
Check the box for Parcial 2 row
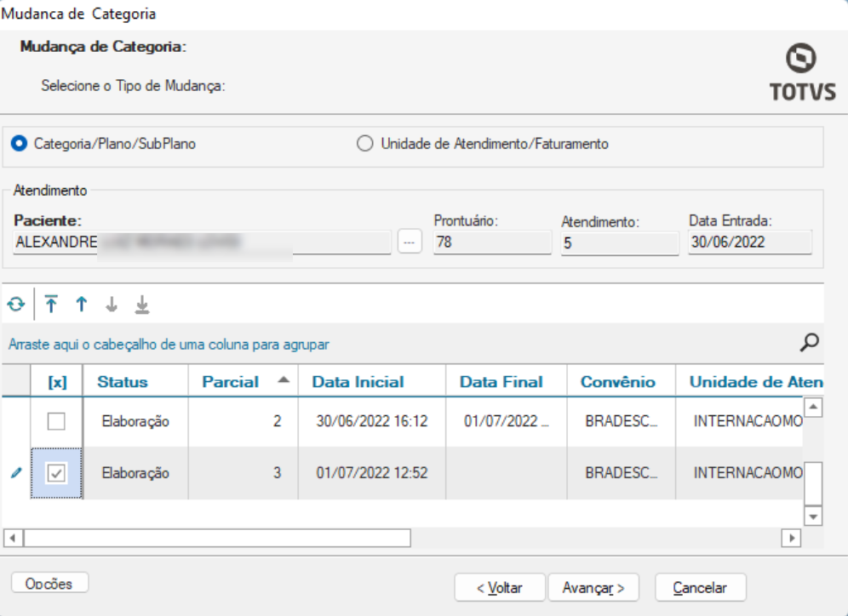coord(56,421)
